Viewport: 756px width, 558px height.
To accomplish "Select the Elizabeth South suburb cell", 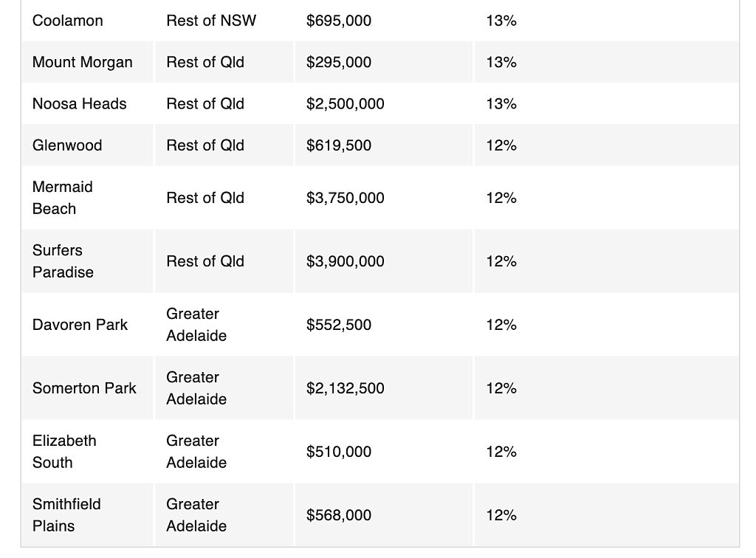I will [x=87, y=452].
